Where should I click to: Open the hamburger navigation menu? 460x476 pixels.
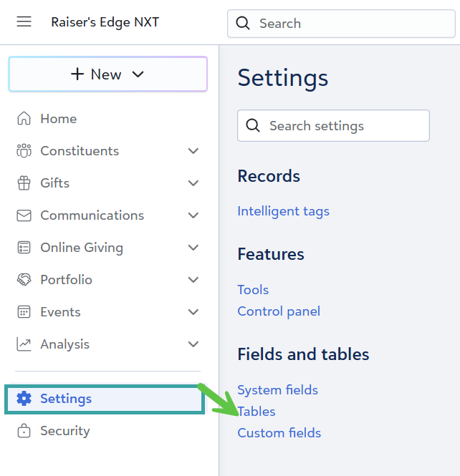[24, 22]
